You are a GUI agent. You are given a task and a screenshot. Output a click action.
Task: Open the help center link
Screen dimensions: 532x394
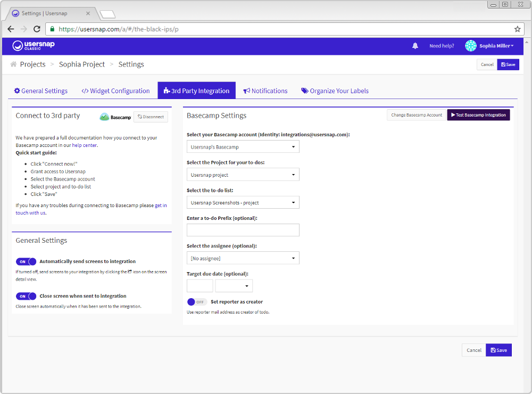pyautogui.click(x=85, y=145)
